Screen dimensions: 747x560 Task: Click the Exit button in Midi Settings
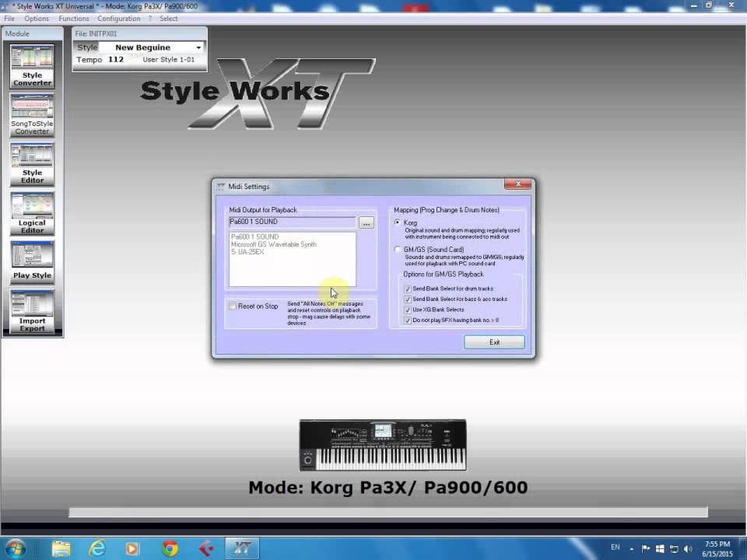(x=494, y=342)
